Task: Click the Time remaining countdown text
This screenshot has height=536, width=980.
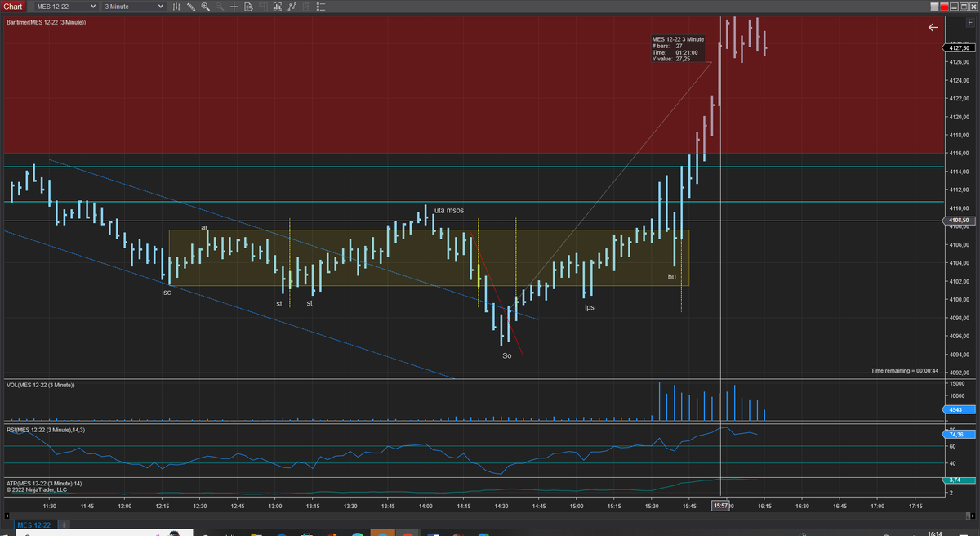Action: (x=906, y=370)
